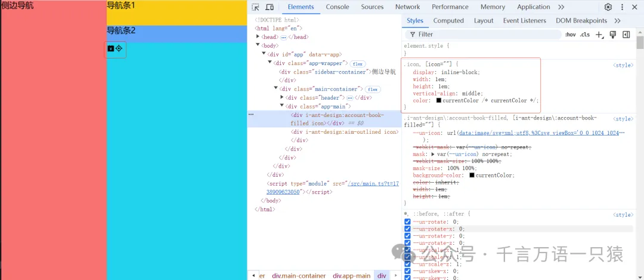
Task: Disable the --un-rotate-x property checkbox
Action: pyautogui.click(x=408, y=229)
